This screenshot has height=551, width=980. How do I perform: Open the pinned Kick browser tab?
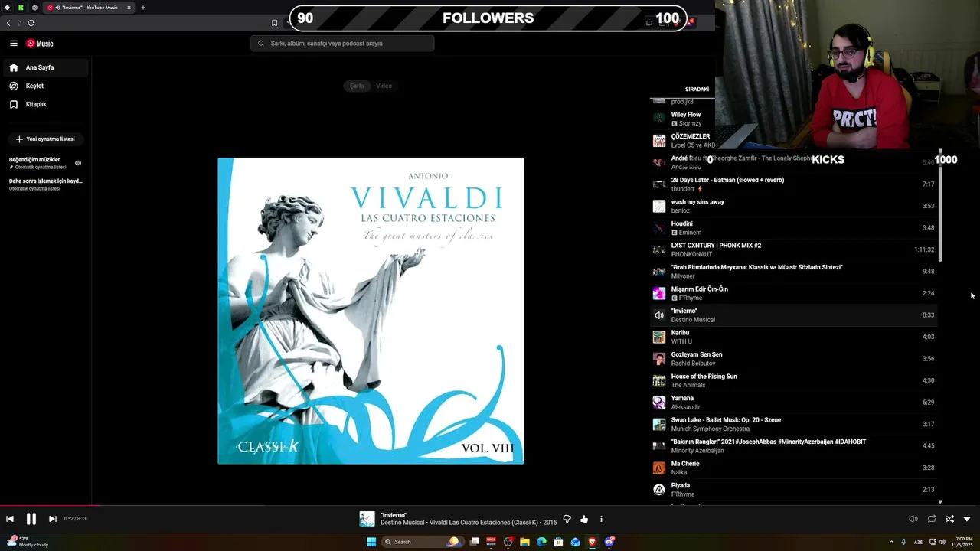[x=21, y=8]
